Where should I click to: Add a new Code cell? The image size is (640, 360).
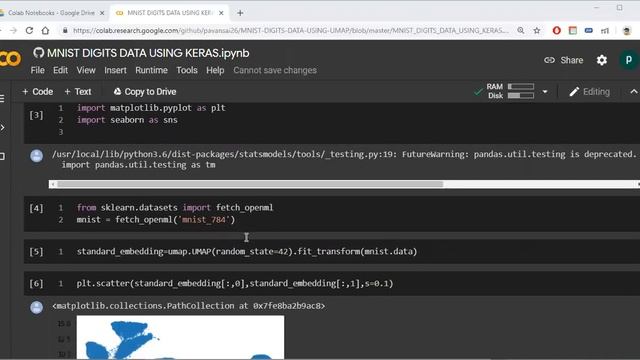(x=38, y=92)
